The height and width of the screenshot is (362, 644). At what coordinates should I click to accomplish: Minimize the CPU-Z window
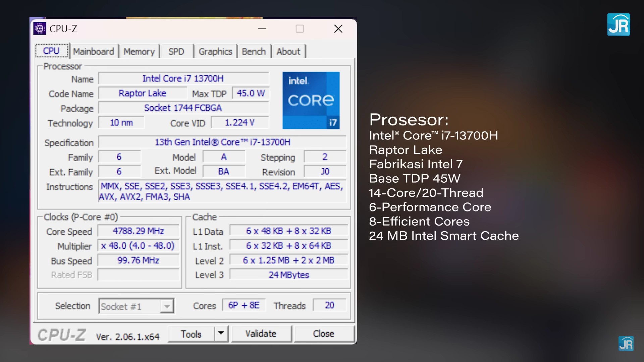pyautogui.click(x=262, y=29)
